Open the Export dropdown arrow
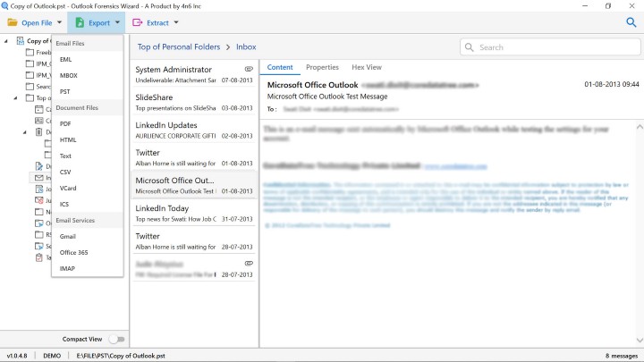This screenshot has height=362, width=644. pyautogui.click(x=117, y=22)
